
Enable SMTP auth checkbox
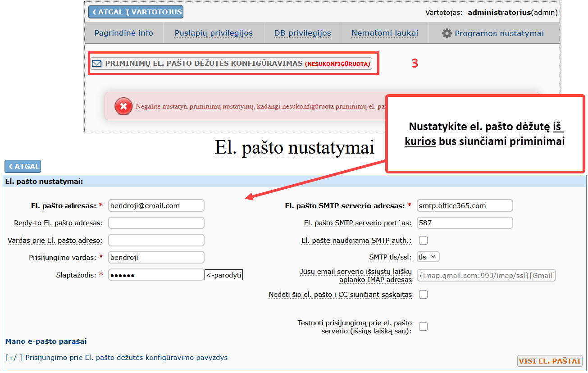(x=423, y=240)
